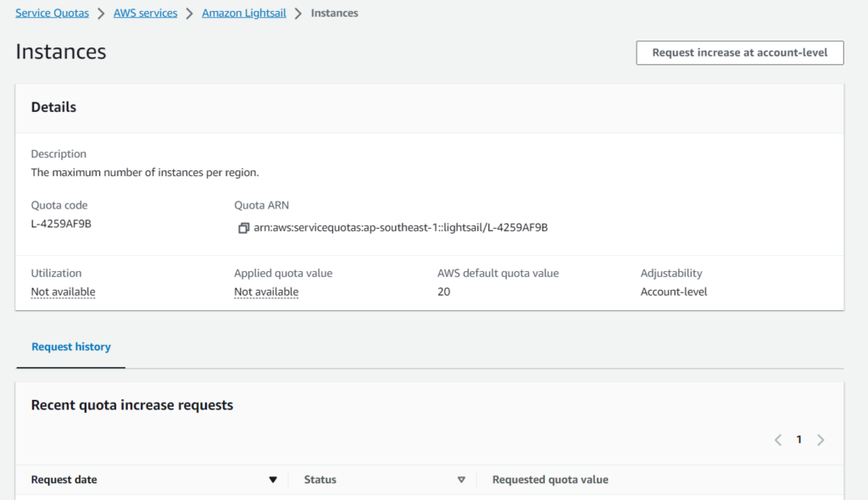868x500 pixels.
Task: Click the Quota ARN text string
Action: click(400, 227)
